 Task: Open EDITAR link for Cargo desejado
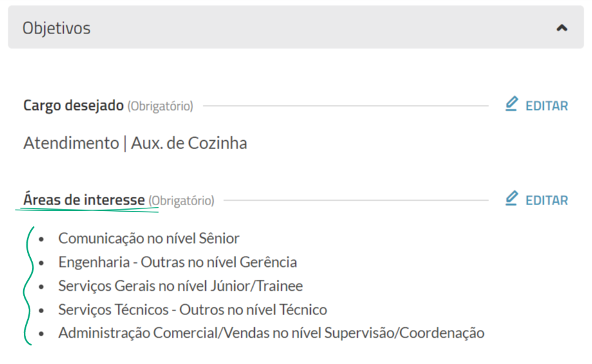[547, 106]
